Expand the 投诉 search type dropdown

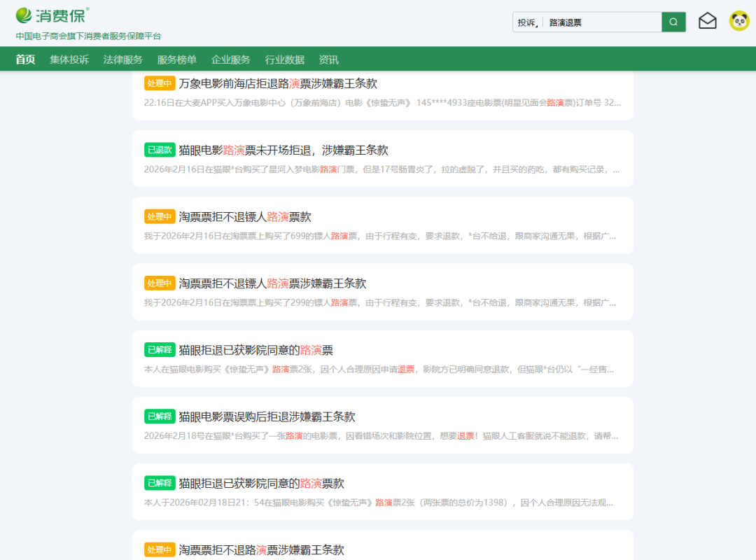[x=527, y=22]
